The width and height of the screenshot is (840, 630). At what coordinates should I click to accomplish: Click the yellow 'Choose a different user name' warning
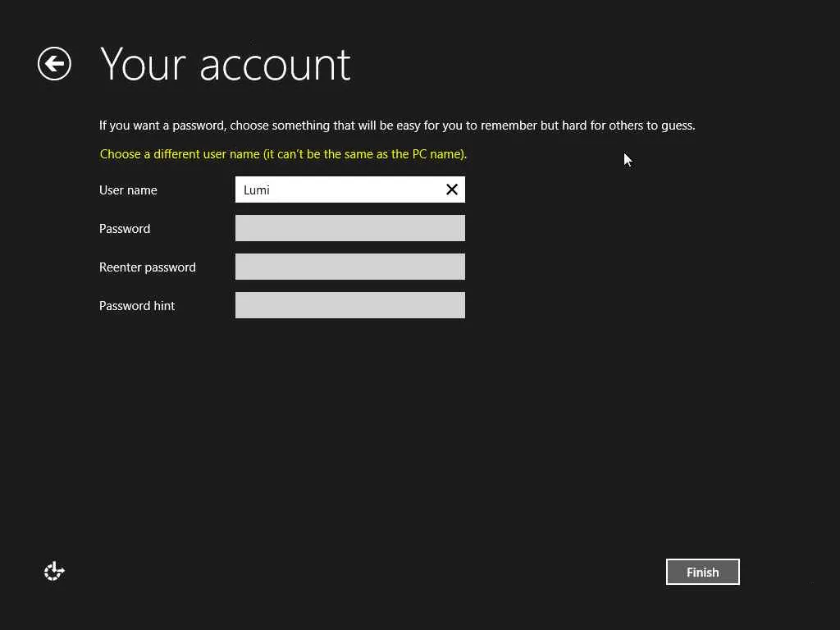[283, 154]
